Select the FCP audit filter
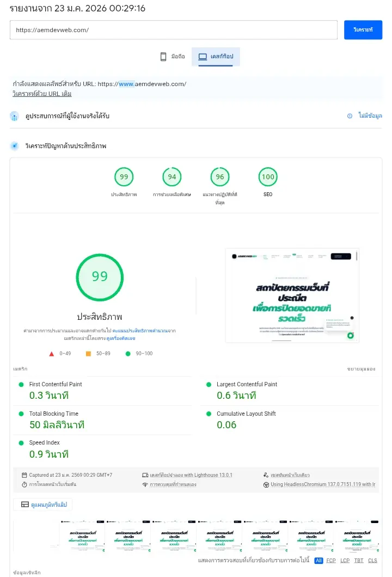Screen dimensions: 392x577 pos(331,560)
